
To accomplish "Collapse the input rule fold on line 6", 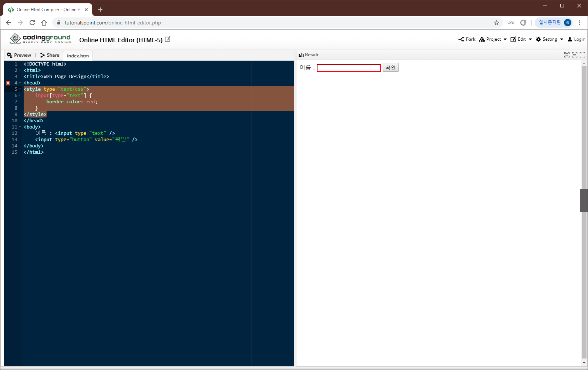I will (x=20, y=96).
